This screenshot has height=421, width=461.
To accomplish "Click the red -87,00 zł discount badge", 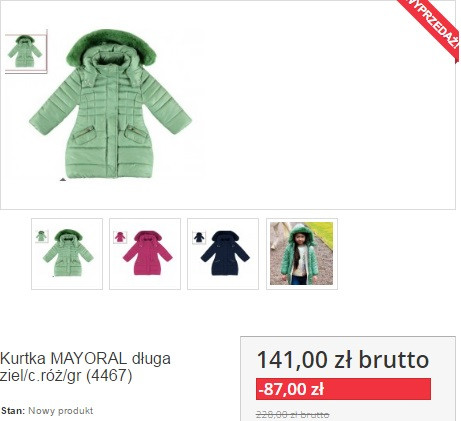I will pyautogui.click(x=343, y=389).
